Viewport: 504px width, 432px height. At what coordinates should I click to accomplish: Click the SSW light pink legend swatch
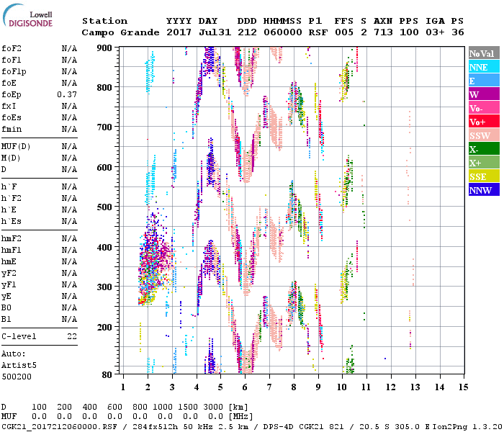coord(483,135)
